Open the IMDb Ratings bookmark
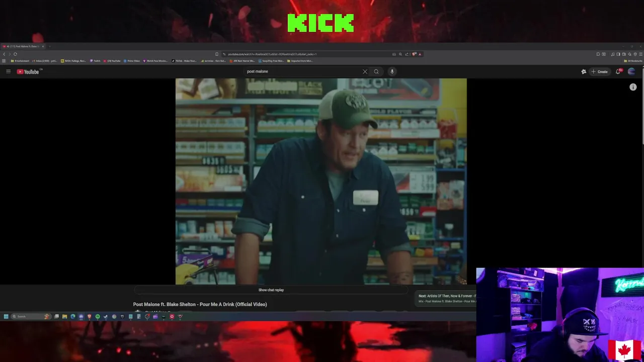 click(73, 61)
